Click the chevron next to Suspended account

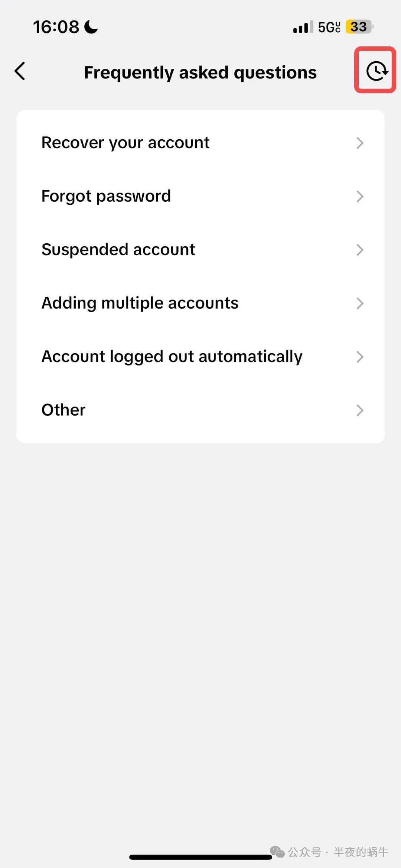tap(360, 250)
